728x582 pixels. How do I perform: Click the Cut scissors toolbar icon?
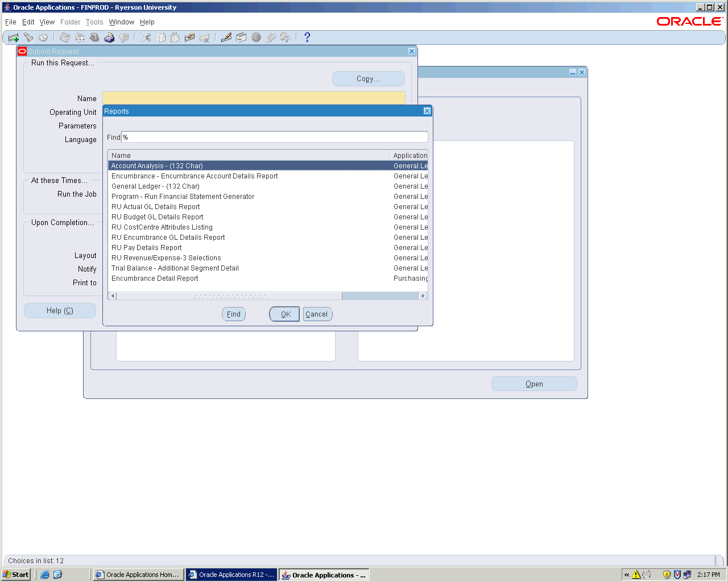click(146, 38)
